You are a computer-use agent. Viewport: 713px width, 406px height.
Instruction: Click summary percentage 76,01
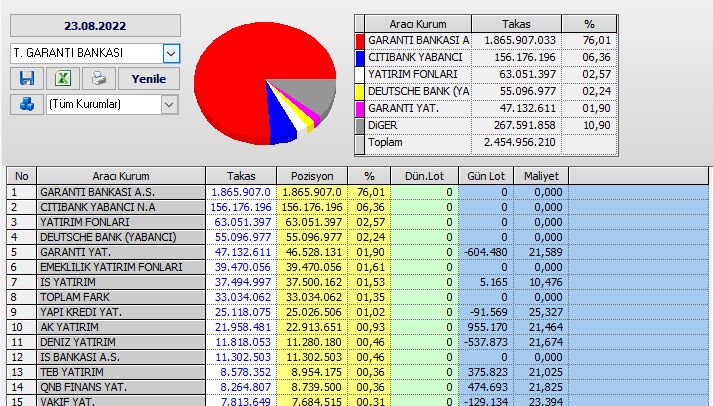[x=597, y=40]
